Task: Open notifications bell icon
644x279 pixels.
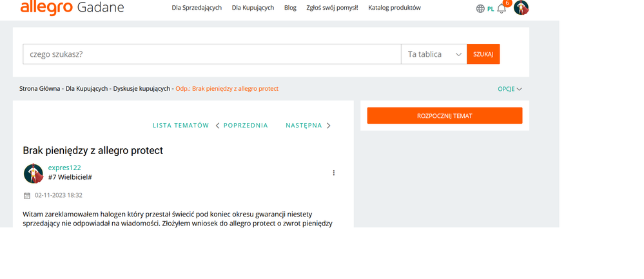Action: coord(502,9)
